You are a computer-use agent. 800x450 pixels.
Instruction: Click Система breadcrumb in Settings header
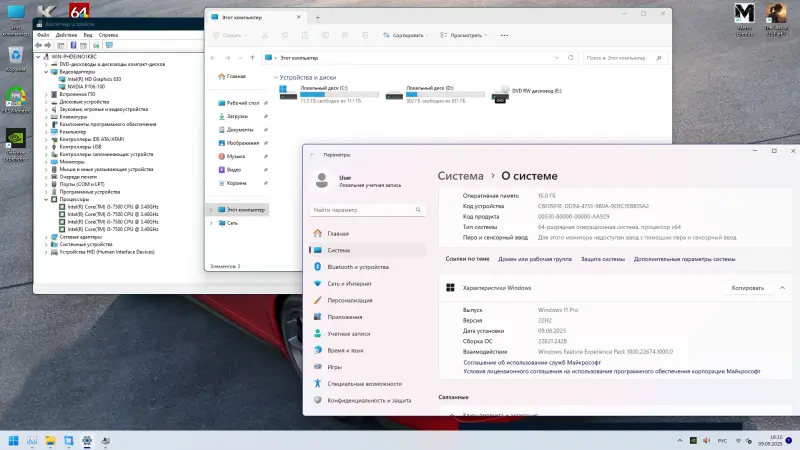click(460, 176)
